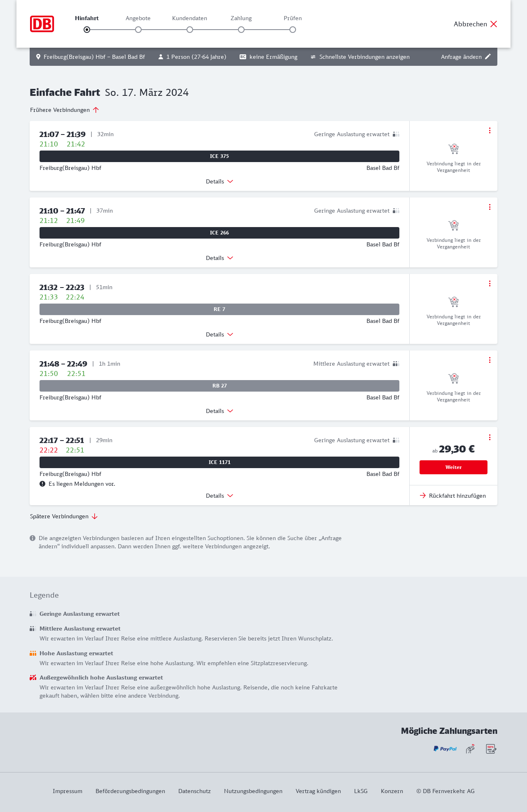
Task: Expand Details for RB 27 connection
Action: coord(219,411)
